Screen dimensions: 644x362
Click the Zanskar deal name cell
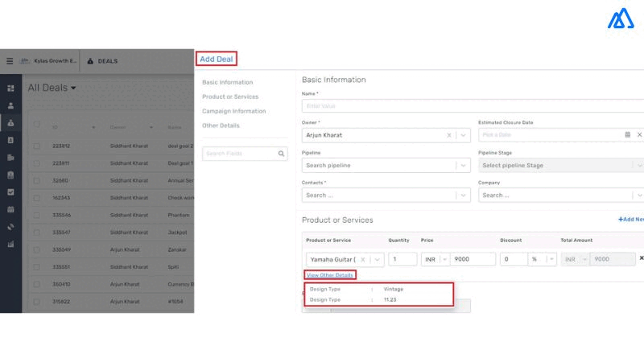(177, 249)
